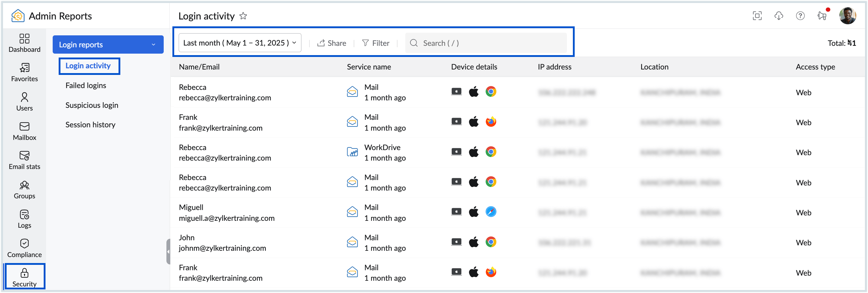Screen dimensions: 868x293
Task: Switch to Failed logins report
Action: click(86, 85)
